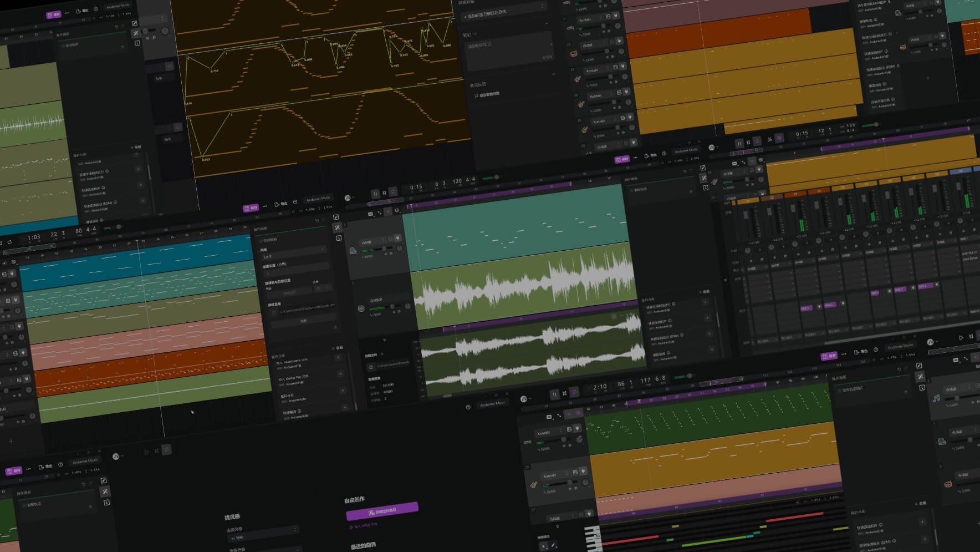Click the export button in the 1:03 window
This screenshot has height=552, width=980.
(281, 204)
